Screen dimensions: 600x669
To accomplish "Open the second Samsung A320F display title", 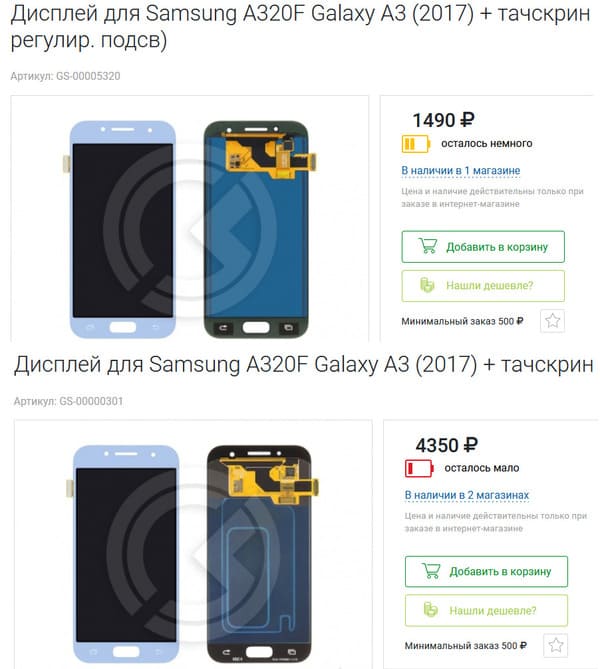I will point(303,365).
